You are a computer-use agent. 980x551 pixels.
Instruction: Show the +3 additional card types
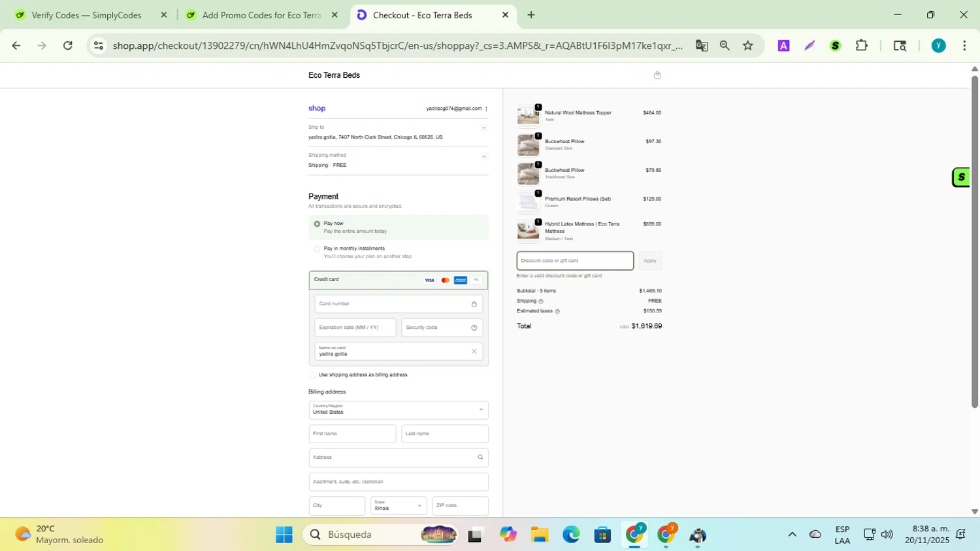(x=476, y=280)
